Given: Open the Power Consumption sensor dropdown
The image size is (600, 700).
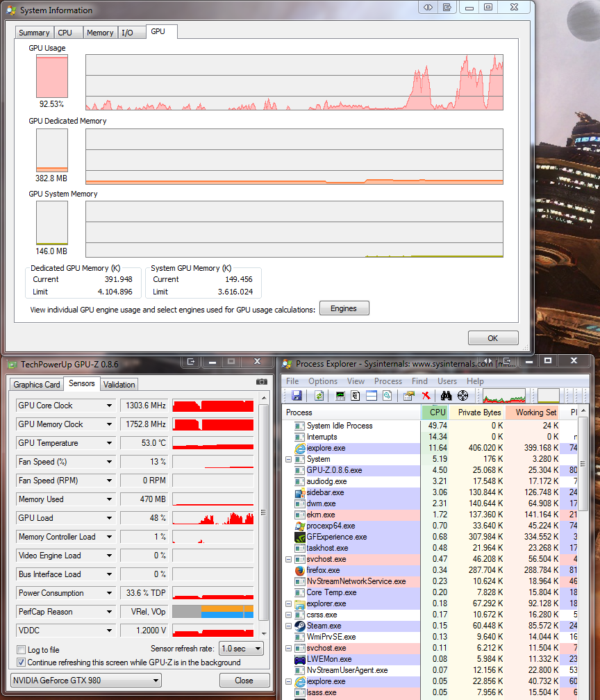Looking at the screenshot, I should point(110,593).
